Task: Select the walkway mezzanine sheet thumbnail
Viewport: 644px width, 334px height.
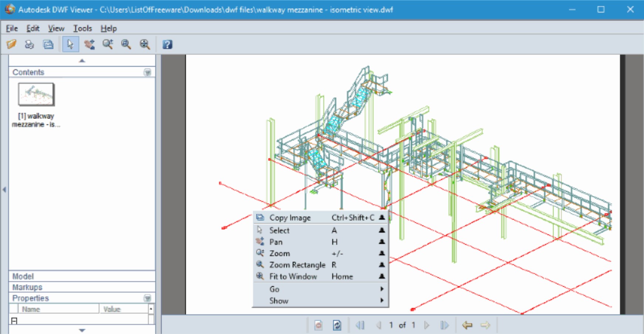Action: coord(36,94)
